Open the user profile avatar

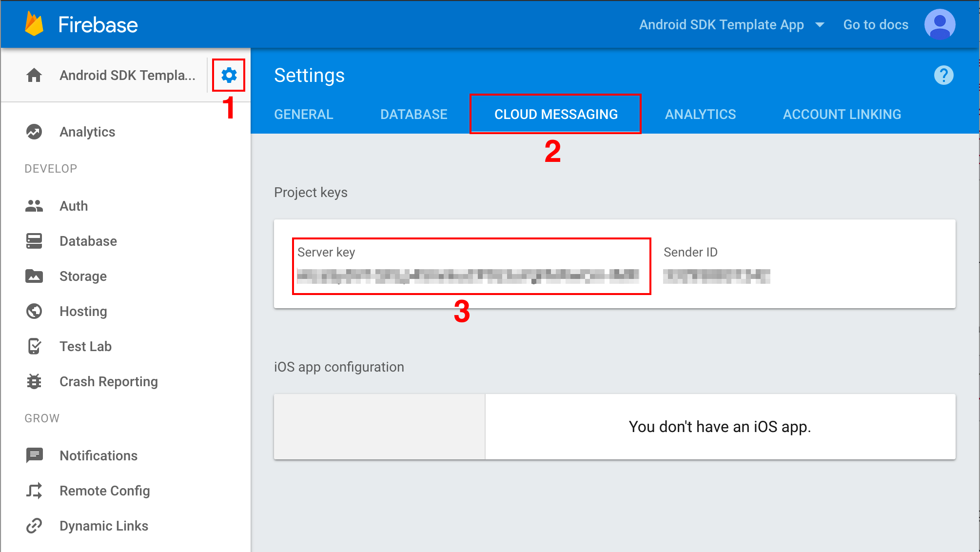click(940, 24)
